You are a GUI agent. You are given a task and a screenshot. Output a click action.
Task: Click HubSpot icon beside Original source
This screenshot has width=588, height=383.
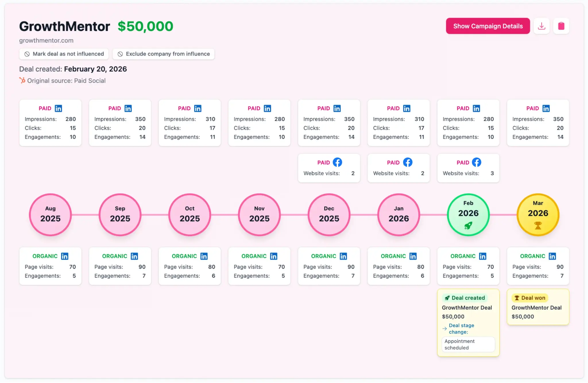22,80
